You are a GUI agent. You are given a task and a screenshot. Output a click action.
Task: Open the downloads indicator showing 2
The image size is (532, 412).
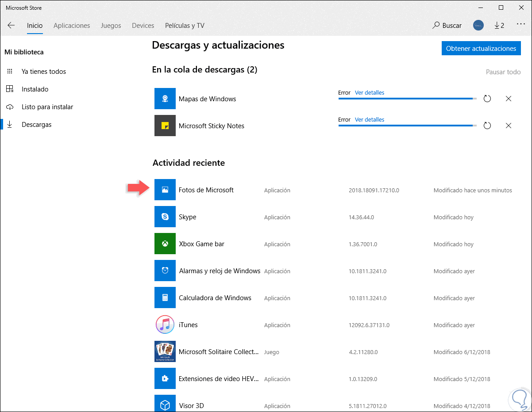[499, 25]
